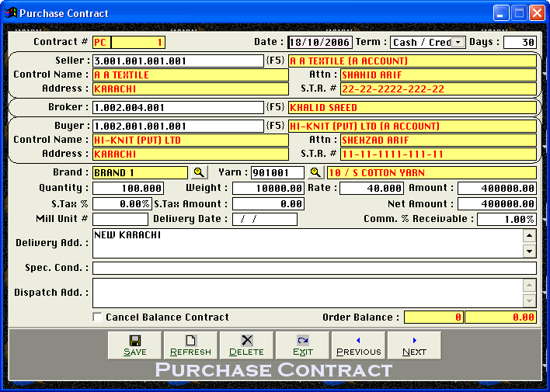Click the Delete X button
The image size is (550, 392).
[x=246, y=345]
